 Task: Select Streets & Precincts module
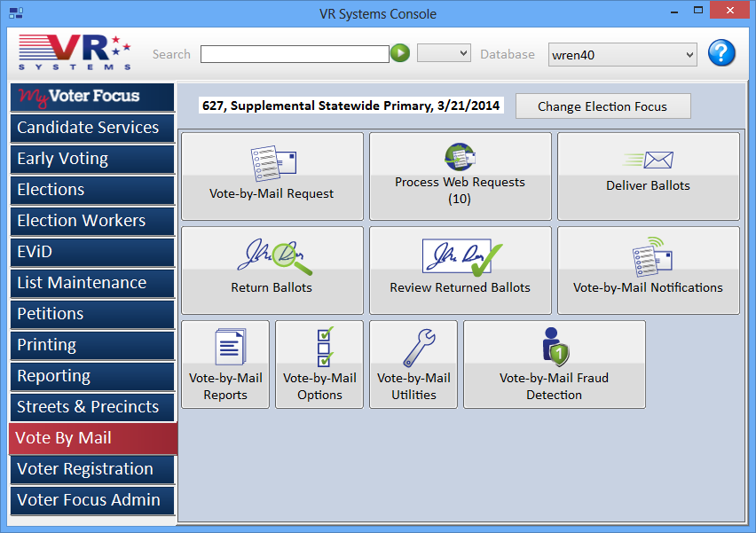pos(92,407)
